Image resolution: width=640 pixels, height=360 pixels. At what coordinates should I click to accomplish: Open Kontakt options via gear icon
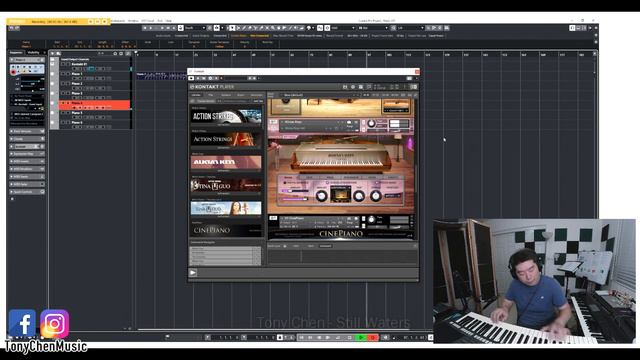pos(353,87)
